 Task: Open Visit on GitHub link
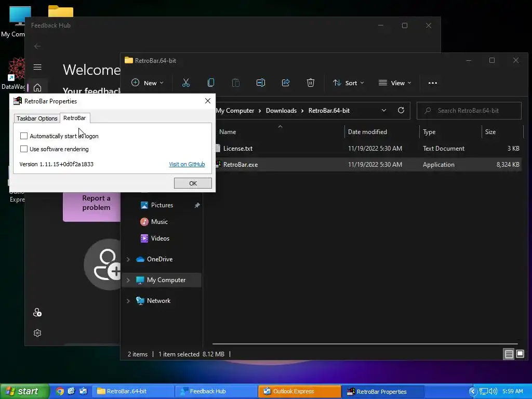click(187, 164)
